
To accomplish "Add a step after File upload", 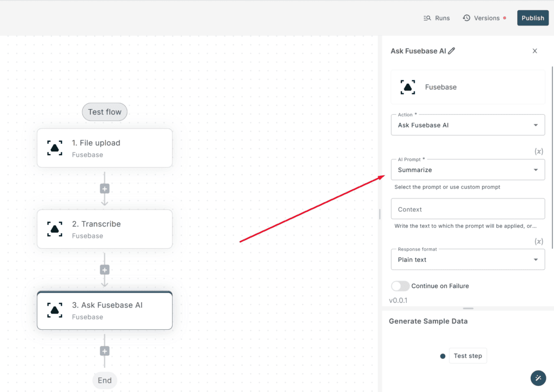I will click(x=104, y=189).
